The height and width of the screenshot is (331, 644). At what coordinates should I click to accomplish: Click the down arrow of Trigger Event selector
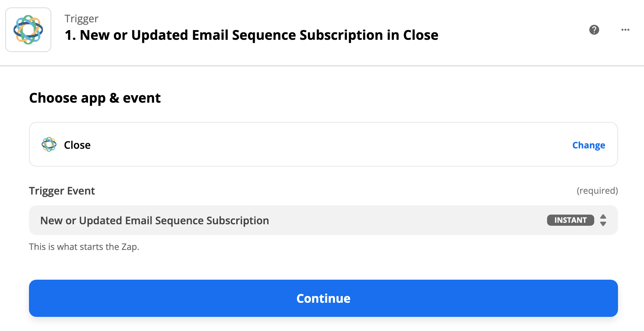[603, 224]
